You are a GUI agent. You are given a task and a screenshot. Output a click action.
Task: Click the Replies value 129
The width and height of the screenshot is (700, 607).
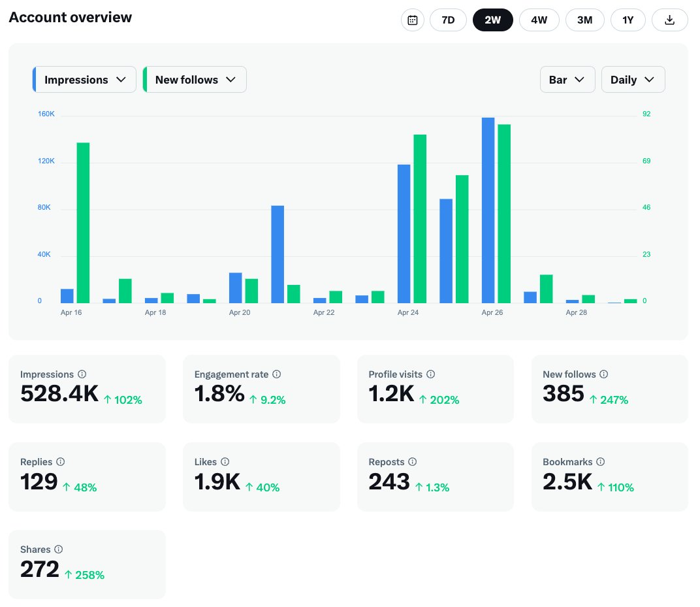pos(39,482)
